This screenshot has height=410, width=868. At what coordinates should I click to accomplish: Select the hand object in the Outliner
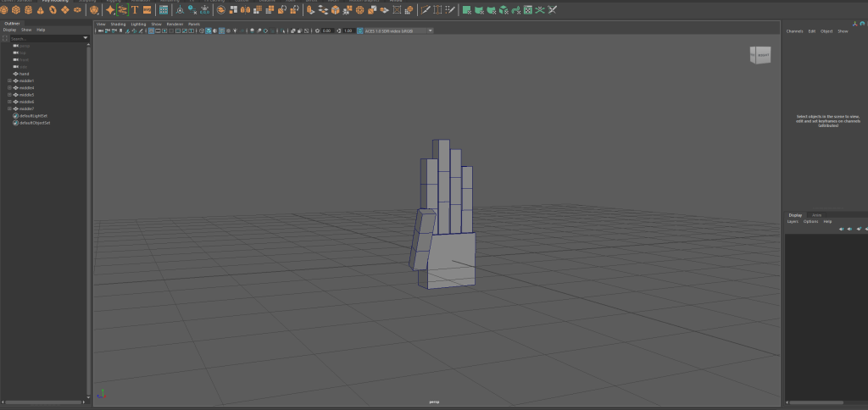[x=24, y=74]
